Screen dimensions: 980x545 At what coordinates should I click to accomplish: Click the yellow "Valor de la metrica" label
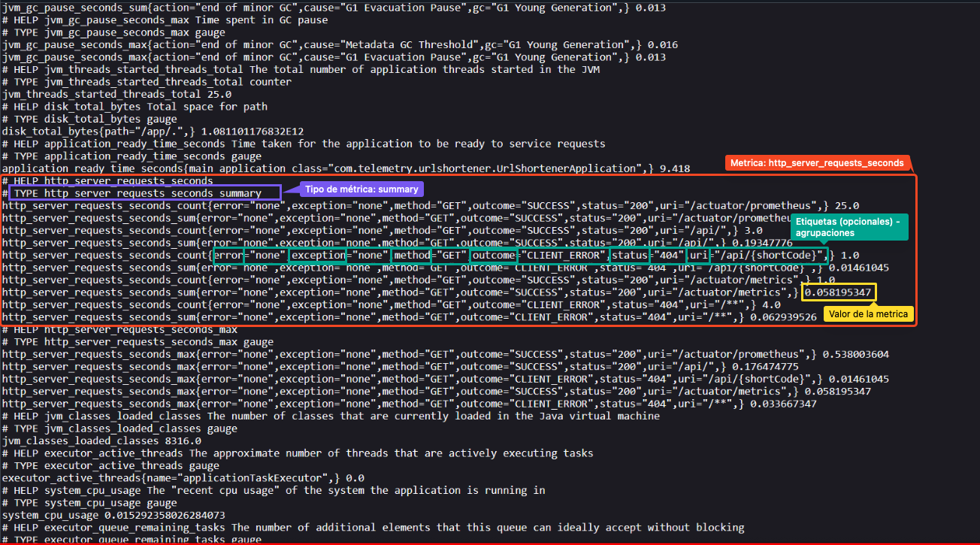pyautogui.click(x=869, y=313)
